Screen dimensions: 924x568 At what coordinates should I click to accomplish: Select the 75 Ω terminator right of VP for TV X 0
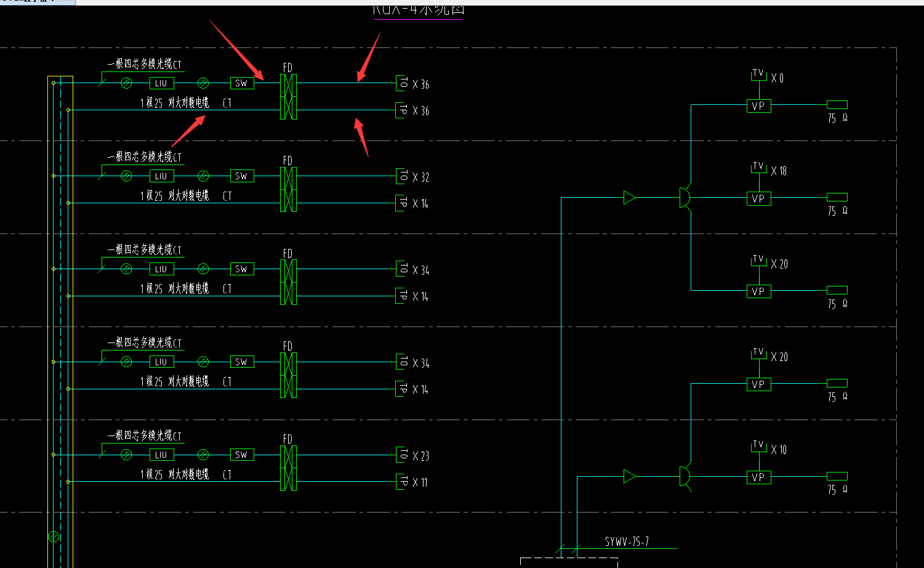click(x=837, y=105)
